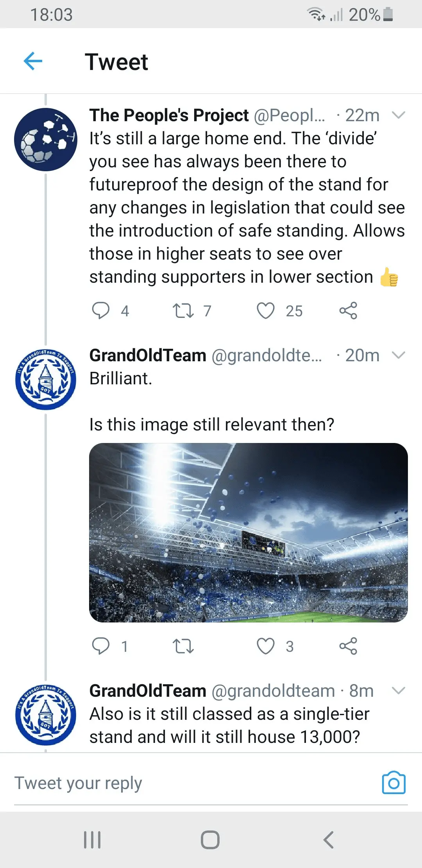Expand options chevron on the 8m tweet
The width and height of the screenshot is (422, 868).
[398, 690]
